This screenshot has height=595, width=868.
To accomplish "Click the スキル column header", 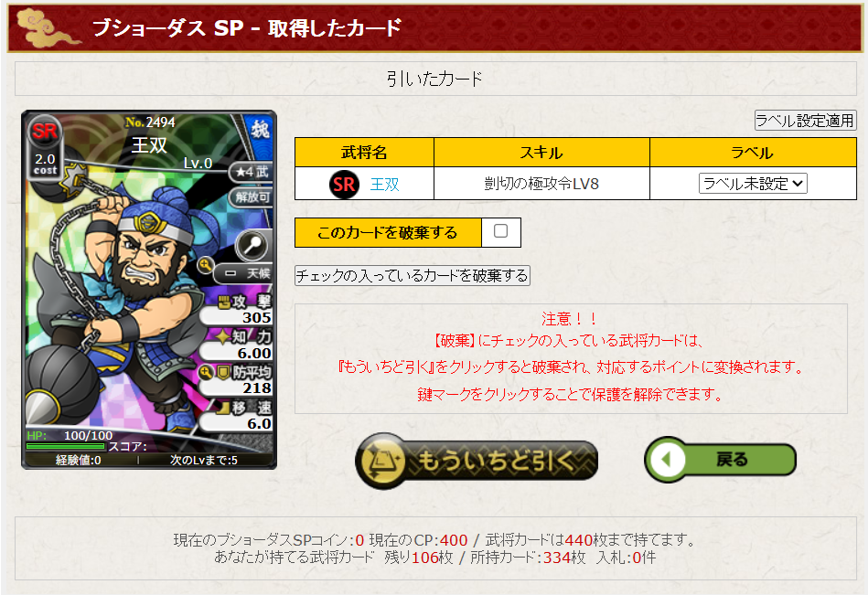I will tap(541, 153).
